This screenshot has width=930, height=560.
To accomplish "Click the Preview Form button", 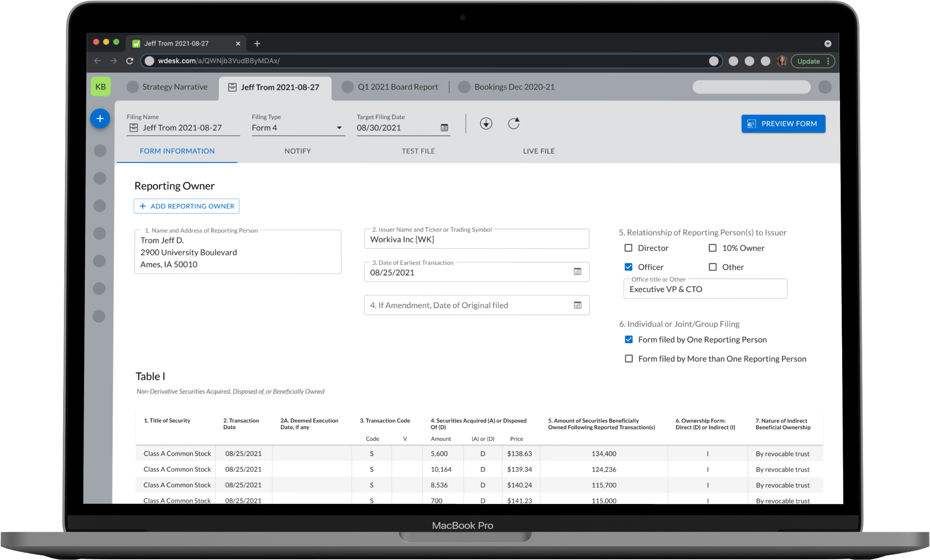I will click(x=783, y=124).
